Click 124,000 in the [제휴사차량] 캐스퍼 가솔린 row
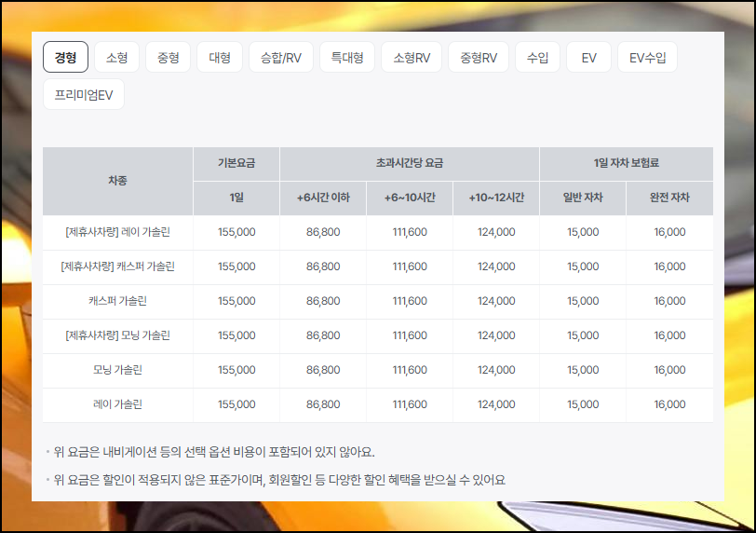The width and height of the screenshot is (756, 533). click(496, 266)
